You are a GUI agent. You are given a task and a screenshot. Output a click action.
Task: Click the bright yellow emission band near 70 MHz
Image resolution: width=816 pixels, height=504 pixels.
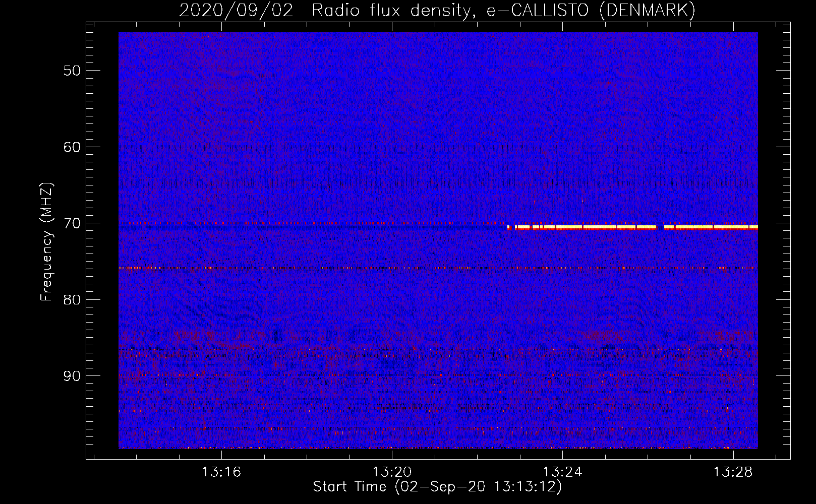633,227
